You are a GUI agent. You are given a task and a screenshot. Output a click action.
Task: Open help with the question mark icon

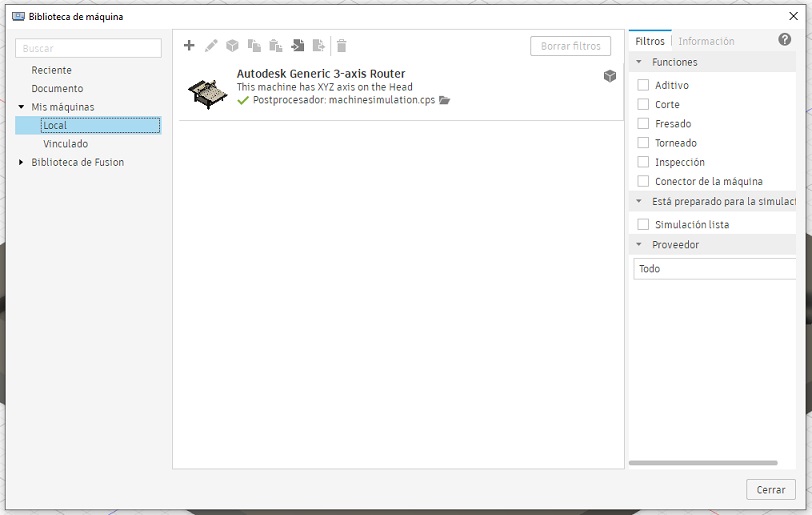click(785, 39)
